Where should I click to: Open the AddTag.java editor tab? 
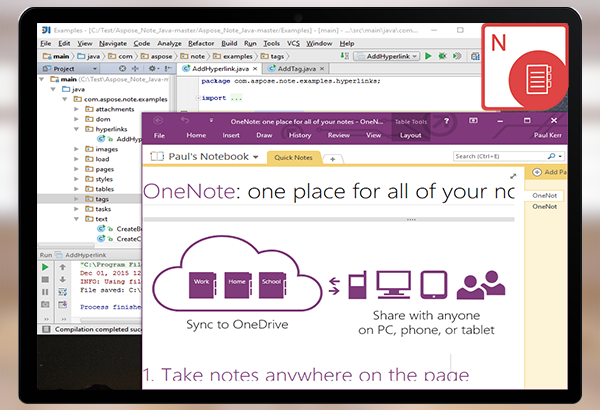click(300, 67)
